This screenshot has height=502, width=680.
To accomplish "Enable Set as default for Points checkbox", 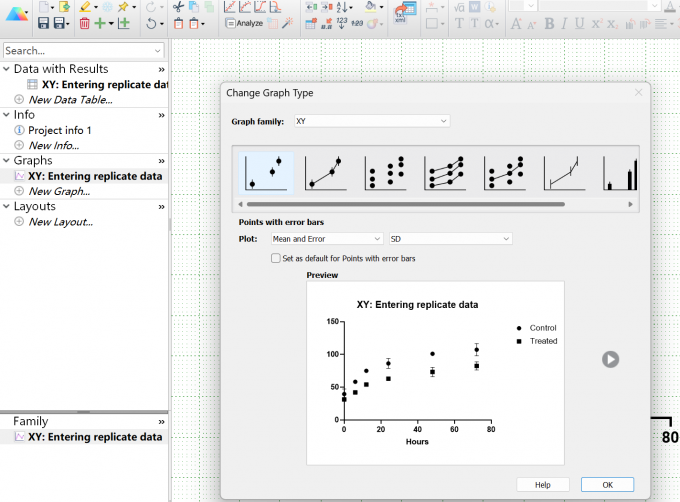I will 276,258.
